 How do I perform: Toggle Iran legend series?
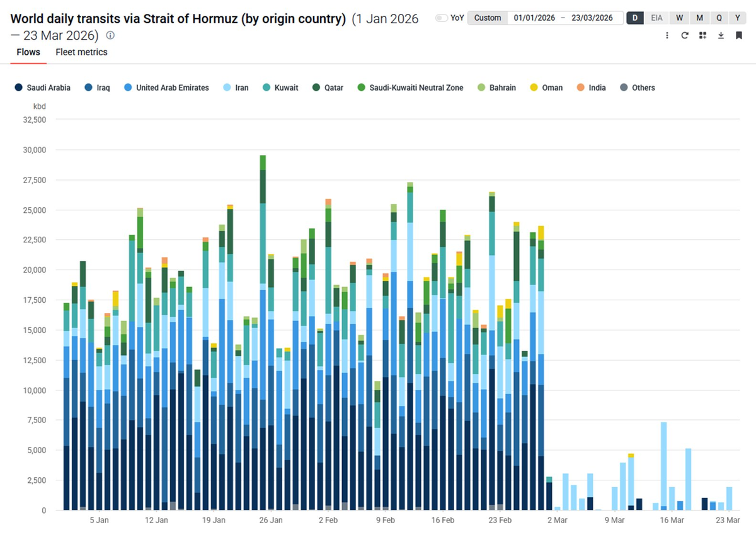click(x=236, y=88)
